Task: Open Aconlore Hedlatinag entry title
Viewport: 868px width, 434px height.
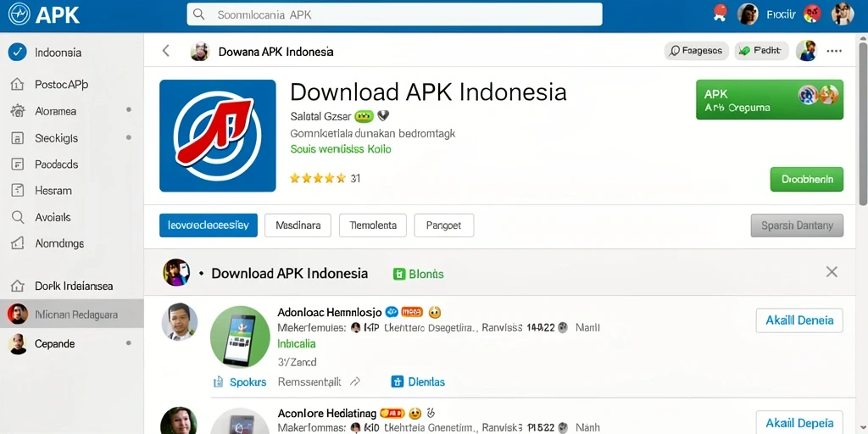Action: click(326, 413)
